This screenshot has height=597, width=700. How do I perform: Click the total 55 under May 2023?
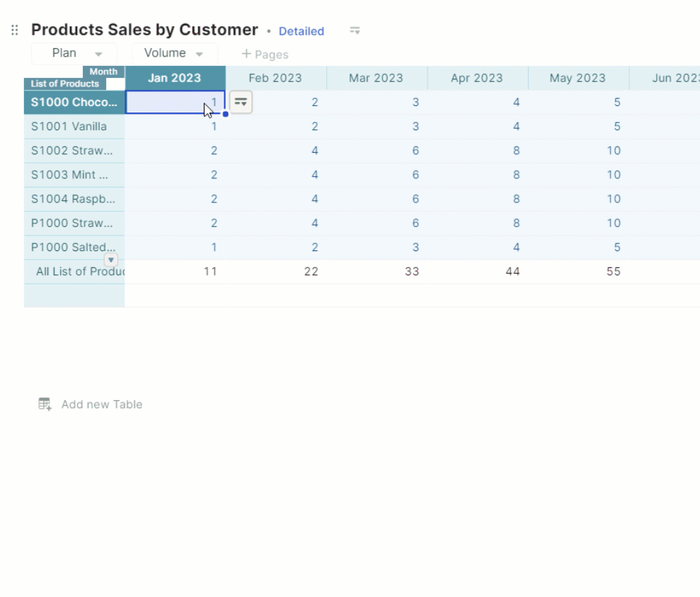578,272
